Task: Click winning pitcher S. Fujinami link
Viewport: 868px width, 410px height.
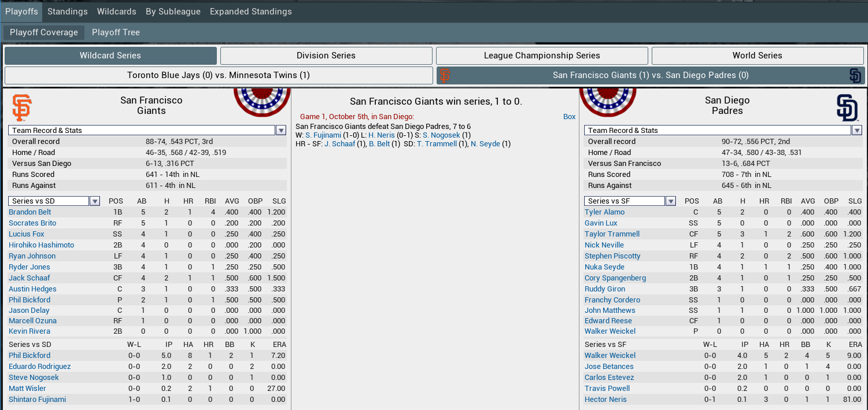Action: point(323,135)
